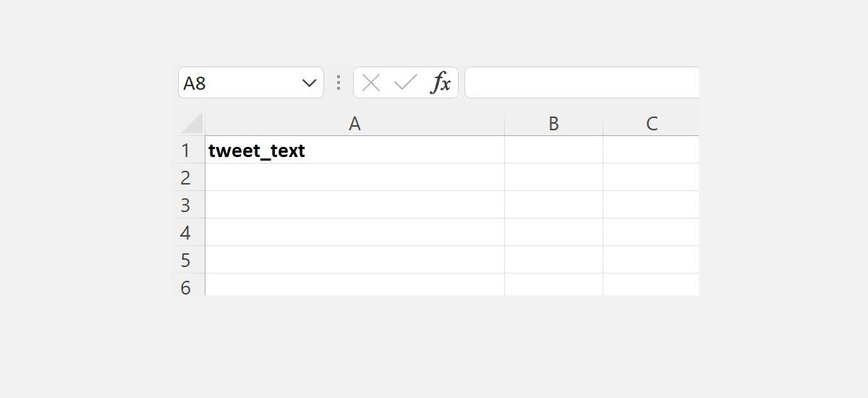Select row 4 header

click(186, 232)
